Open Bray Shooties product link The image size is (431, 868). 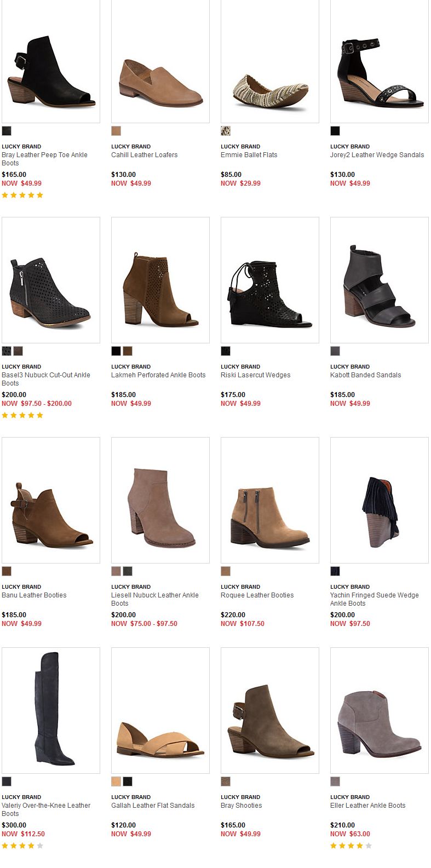241,806
